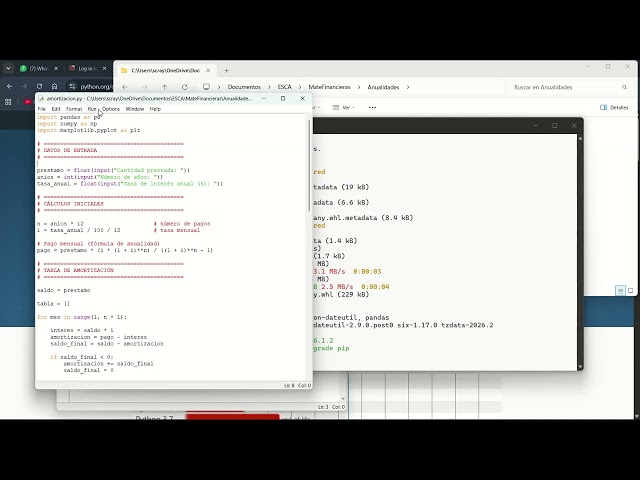Maximize the amortizacion.py IDLE window
The image size is (640, 480).
(283, 98)
